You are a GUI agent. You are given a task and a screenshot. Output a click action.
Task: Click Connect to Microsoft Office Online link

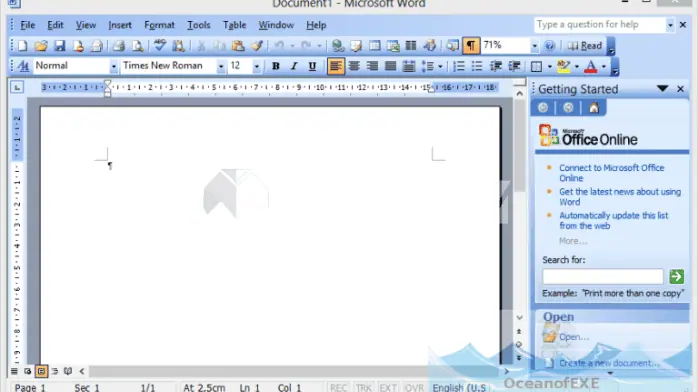click(x=611, y=173)
